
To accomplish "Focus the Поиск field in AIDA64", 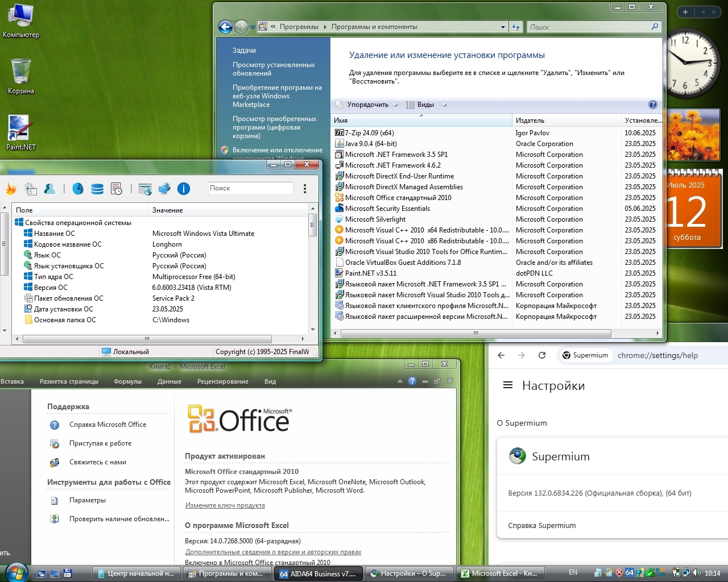I will click(250, 188).
